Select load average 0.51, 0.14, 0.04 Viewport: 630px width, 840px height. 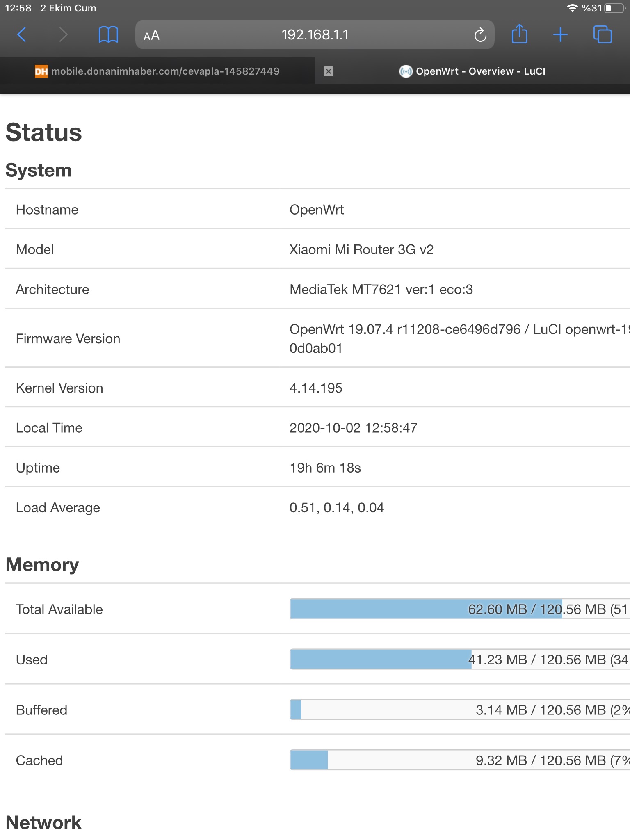[x=337, y=507]
